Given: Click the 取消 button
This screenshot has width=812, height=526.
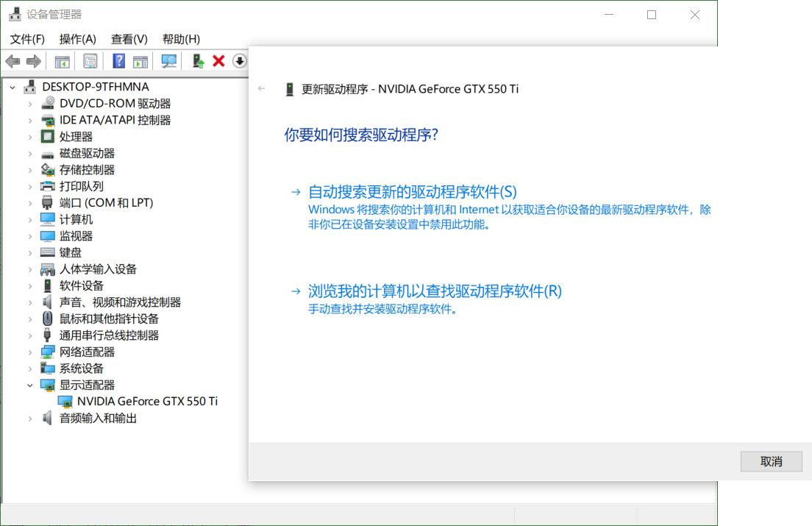Looking at the screenshot, I should [x=771, y=461].
